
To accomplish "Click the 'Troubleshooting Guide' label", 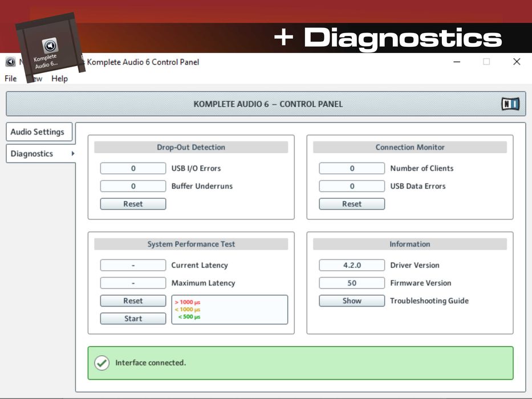I will pos(429,300).
